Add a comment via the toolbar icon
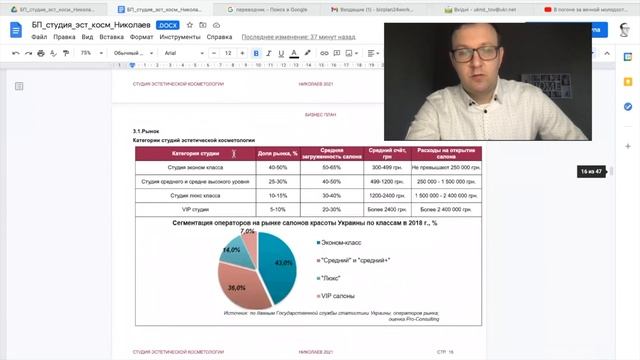 pos(337,53)
